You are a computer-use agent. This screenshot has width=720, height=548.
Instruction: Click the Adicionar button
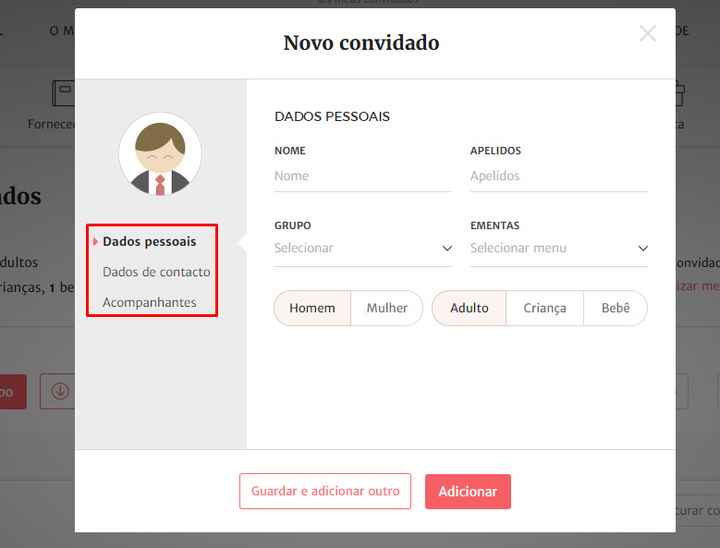point(467,492)
